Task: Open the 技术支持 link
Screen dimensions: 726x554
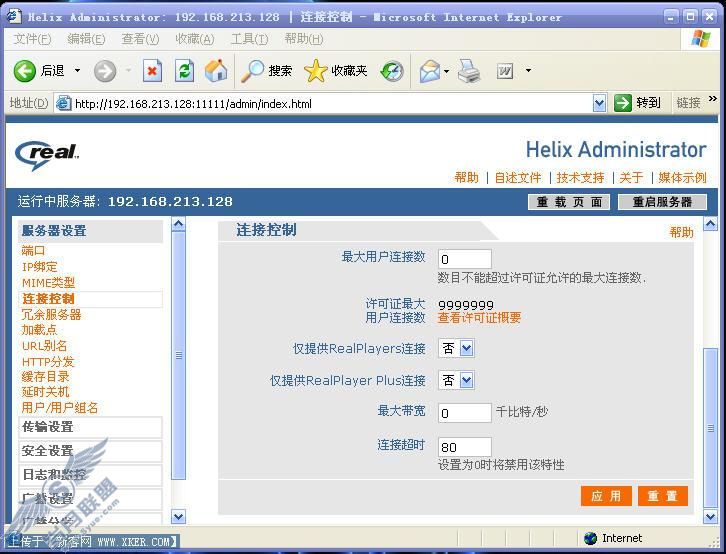Action: point(580,178)
